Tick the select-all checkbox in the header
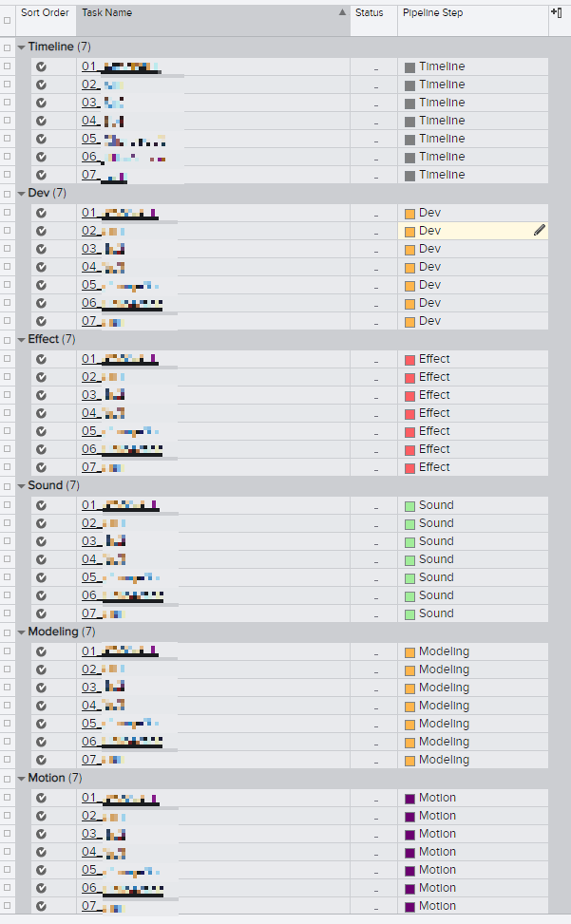 click(7, 21)
